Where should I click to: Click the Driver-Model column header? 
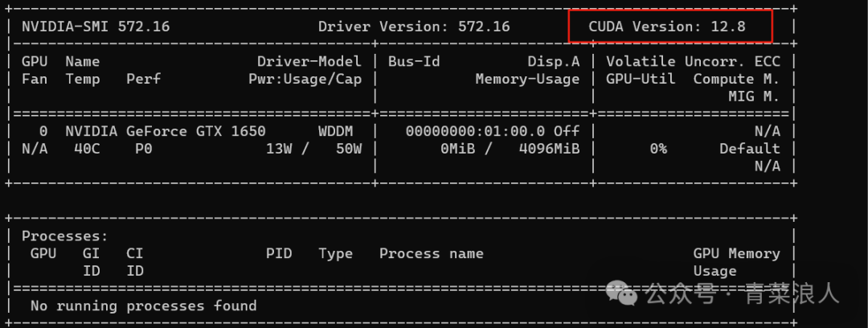coord(309,61)
